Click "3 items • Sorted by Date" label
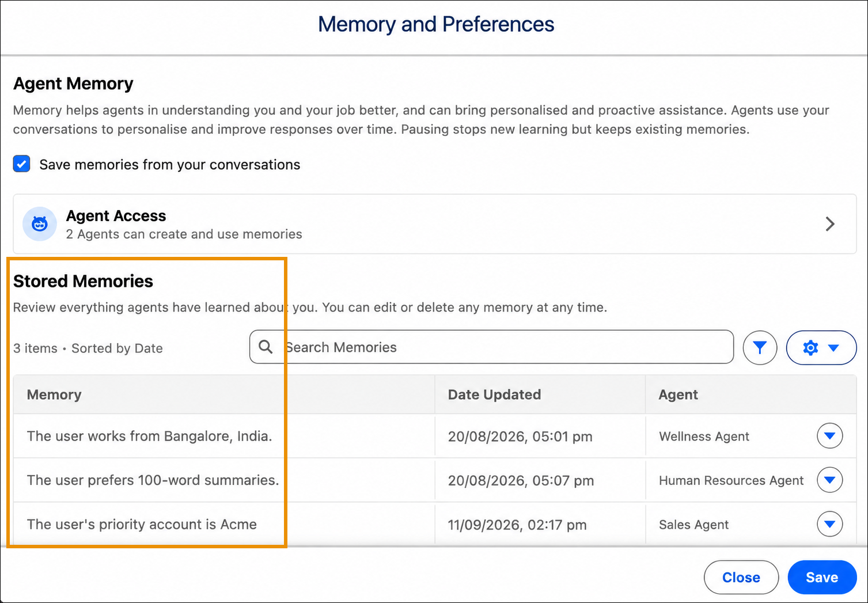The image size is (868, 603). pyautogui.click(x=88, y=348)
